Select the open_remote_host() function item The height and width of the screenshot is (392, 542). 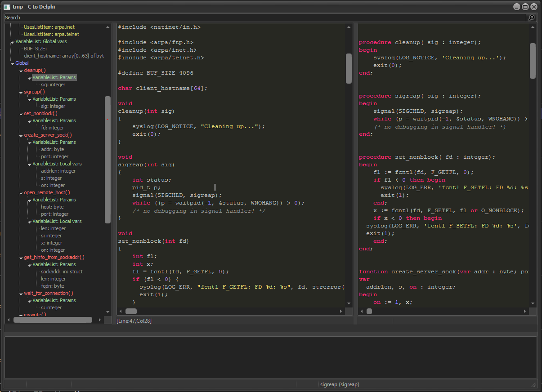click(47, 192)
